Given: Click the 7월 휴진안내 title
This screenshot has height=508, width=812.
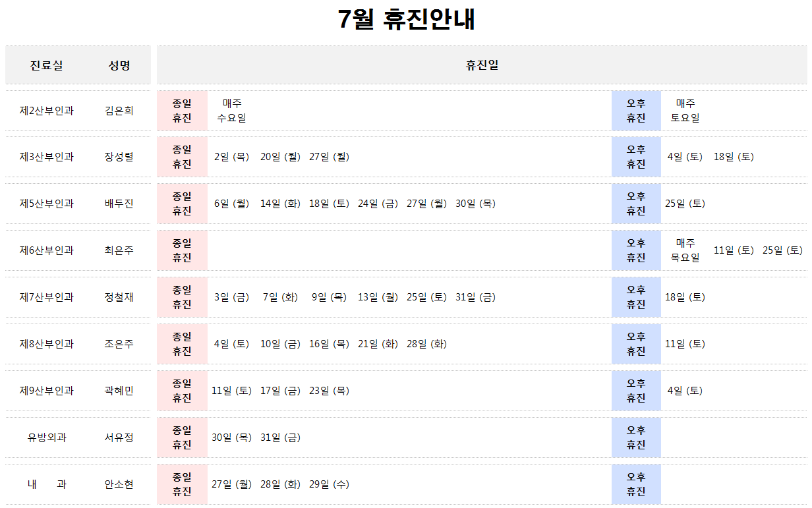Looking at the screenshot, I should pyautogui.click(x=406, y=20).
